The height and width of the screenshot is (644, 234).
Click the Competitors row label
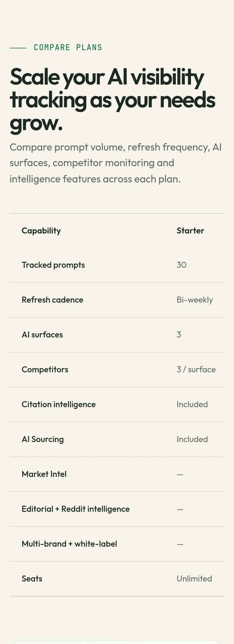click(x=45, y=370)
